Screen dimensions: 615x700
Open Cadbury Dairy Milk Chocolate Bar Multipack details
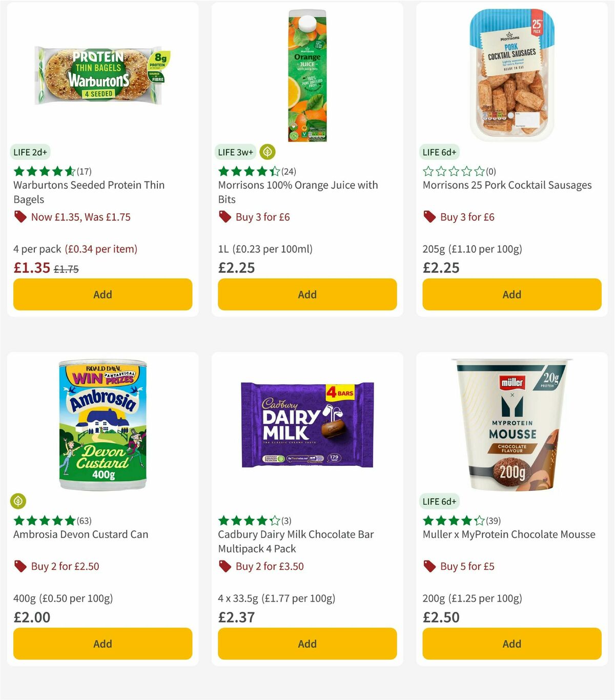[294, 541]
